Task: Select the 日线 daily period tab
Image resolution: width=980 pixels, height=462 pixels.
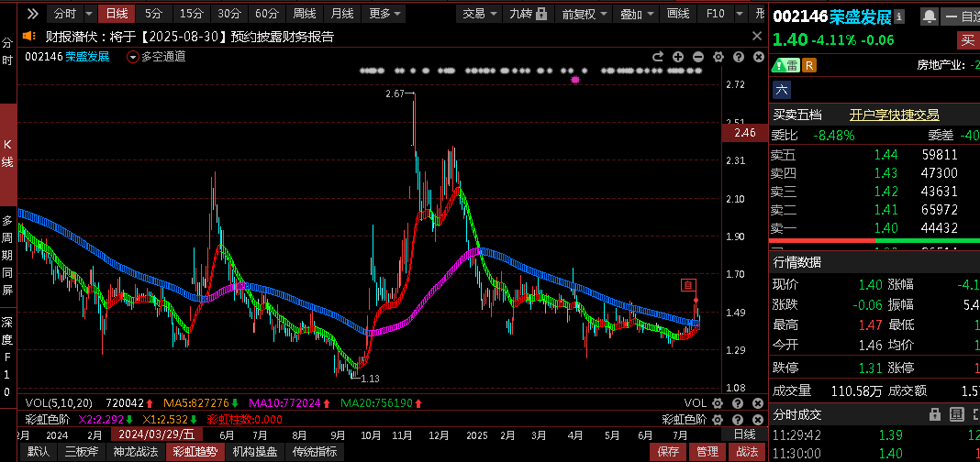Action: (117, 13)
